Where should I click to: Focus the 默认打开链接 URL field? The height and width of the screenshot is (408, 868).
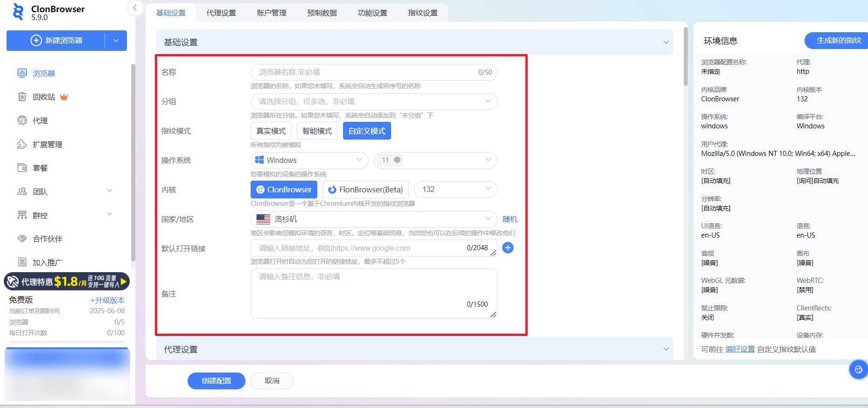pyautogui.click(x=374, y=248)
